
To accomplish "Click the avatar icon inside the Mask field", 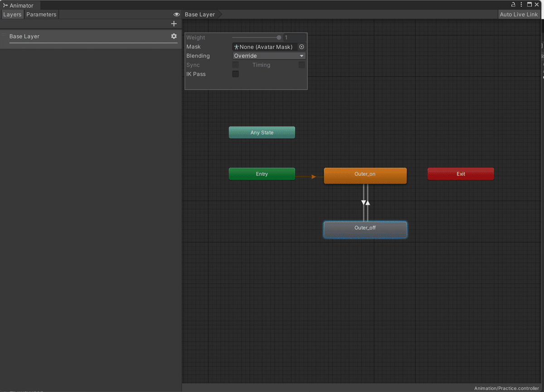I will pos(236,47).
